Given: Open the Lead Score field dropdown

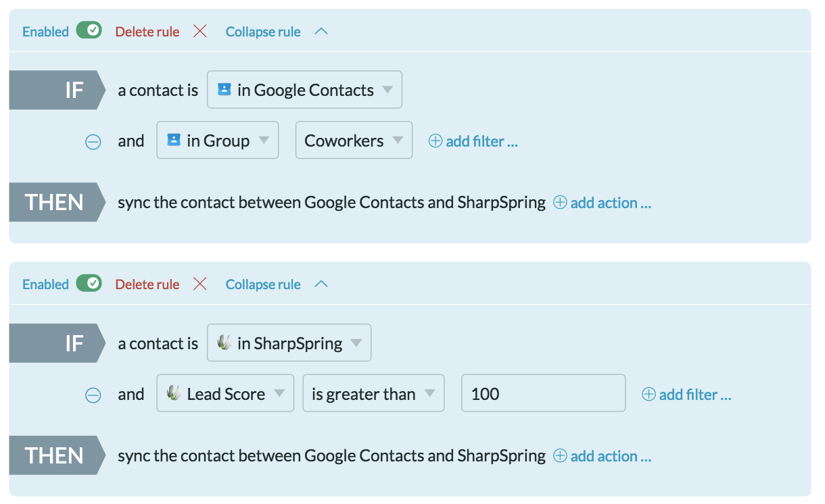Looking at the screenshot, I should click(x=225, y=393).
